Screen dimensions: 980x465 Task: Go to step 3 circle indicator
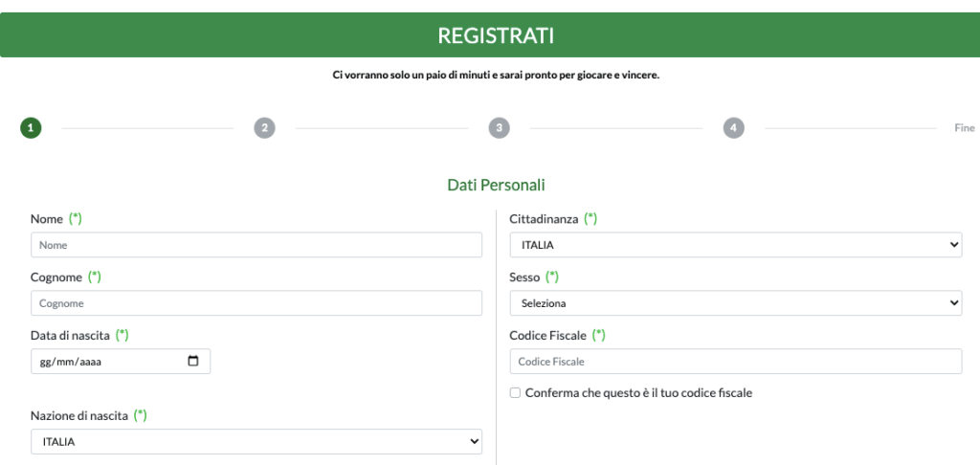(x=499, y=128)
